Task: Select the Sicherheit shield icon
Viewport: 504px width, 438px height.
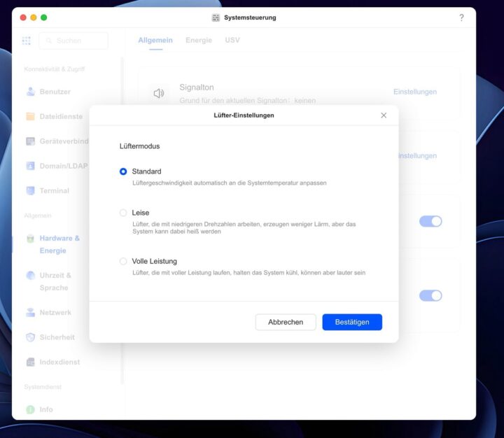Action: (30, 337)
